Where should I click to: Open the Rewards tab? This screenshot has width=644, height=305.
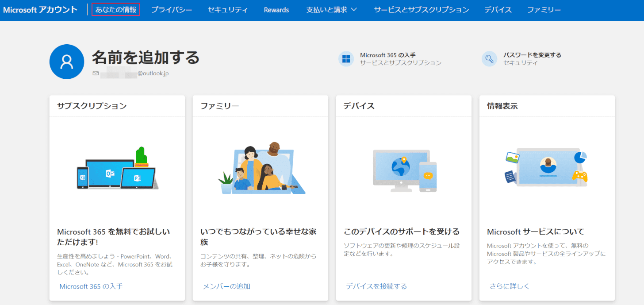276,10
